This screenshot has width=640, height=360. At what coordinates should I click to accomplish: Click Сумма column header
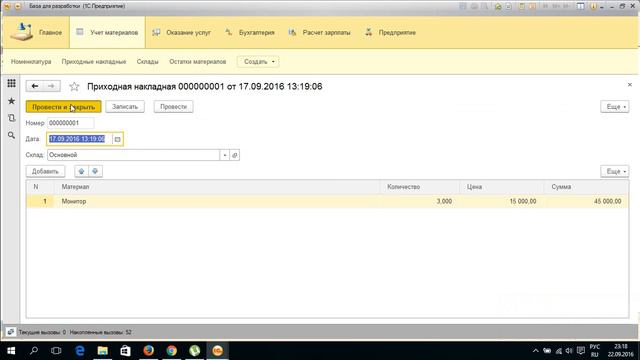coord(587,187)
